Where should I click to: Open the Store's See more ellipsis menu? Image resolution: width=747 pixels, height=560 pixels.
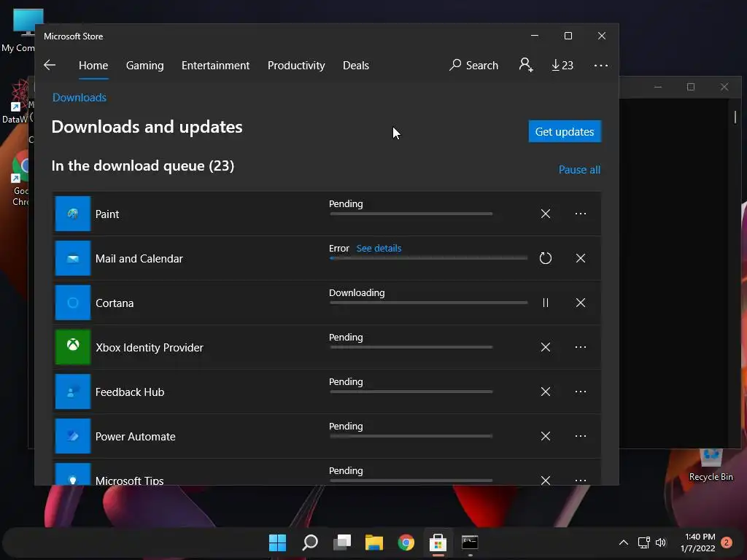(x=601, y=65)
